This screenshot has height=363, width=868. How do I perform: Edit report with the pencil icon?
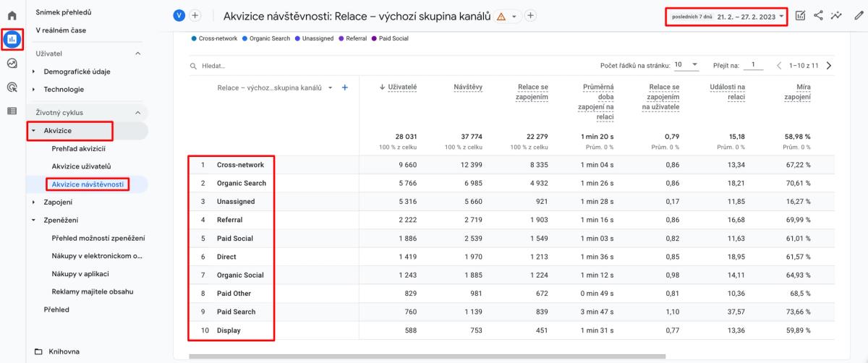858,15
